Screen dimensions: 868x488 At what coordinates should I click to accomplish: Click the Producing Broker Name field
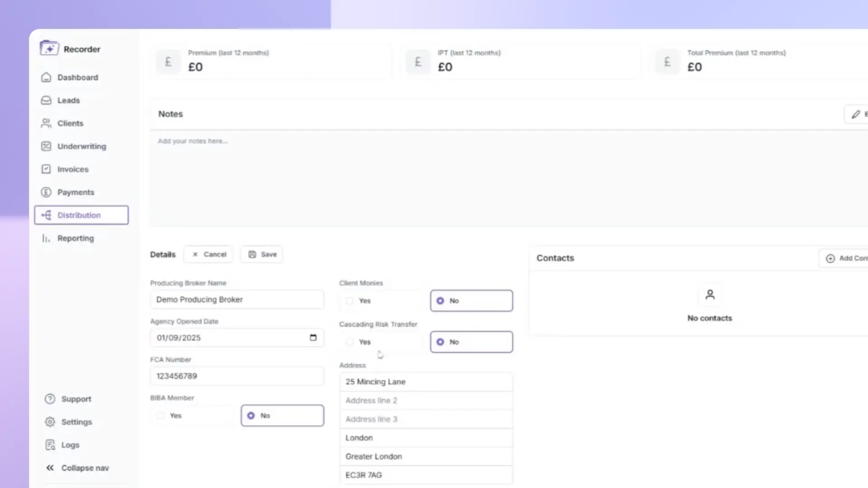pyautogui.click(x=237, y=300)
